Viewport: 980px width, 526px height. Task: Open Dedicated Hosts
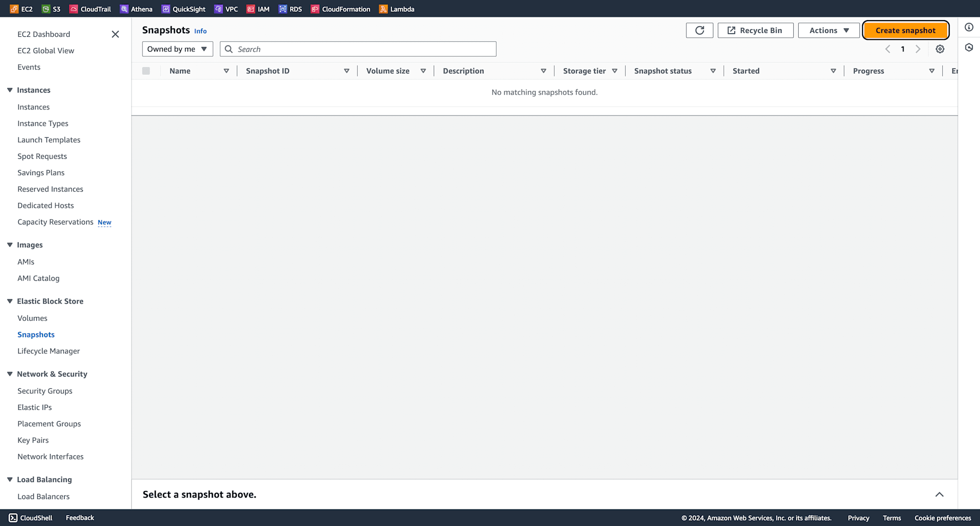[46, 205]
